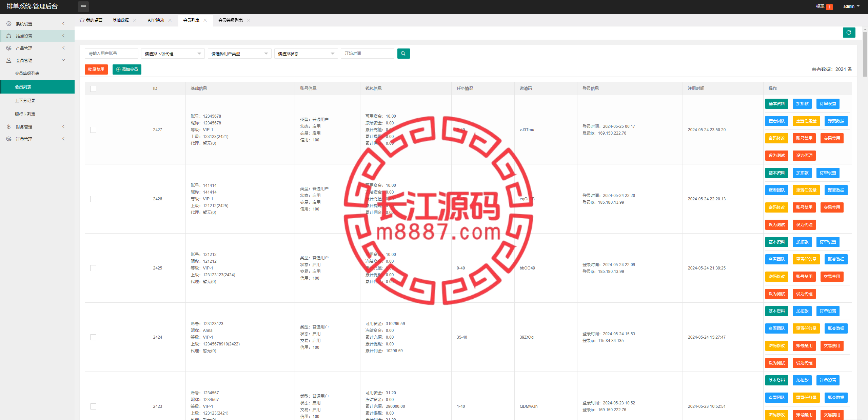Click the 提现 notification badge
This screenshot has height=420, width=868.
pyautogui.click(x=830, y=7)
